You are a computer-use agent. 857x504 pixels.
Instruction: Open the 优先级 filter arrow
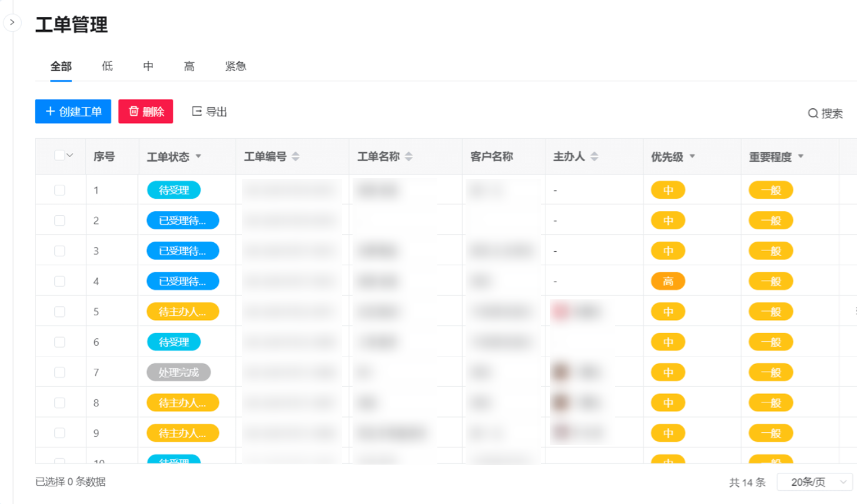click(692, 156)
